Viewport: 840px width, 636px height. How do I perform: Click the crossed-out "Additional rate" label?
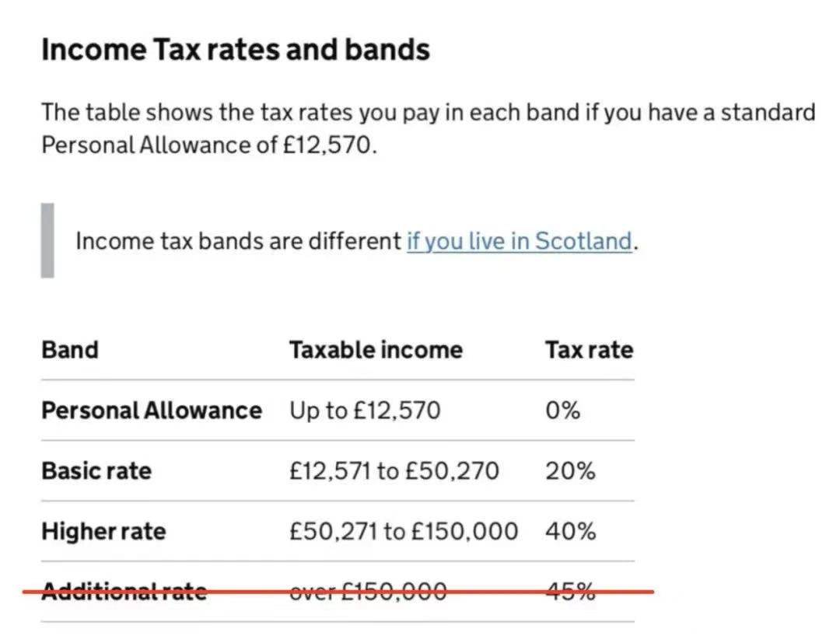click(x=124, y=592)
